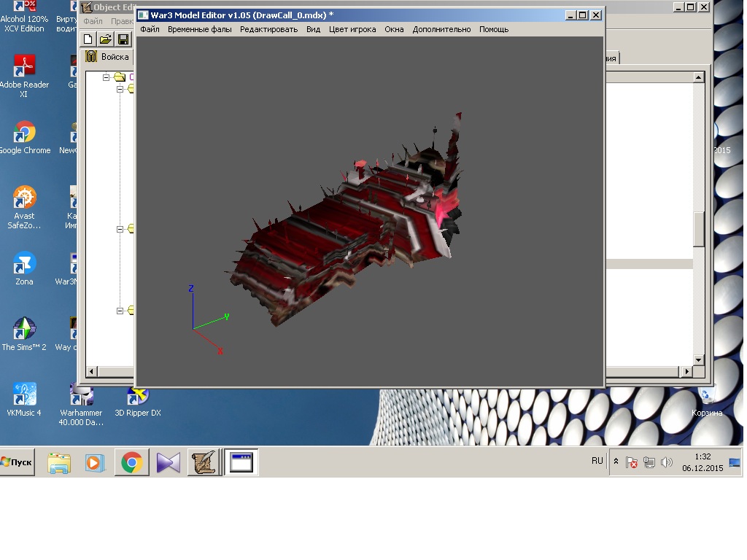Collapse the second-level folder tree node

[x=120, y=89]
